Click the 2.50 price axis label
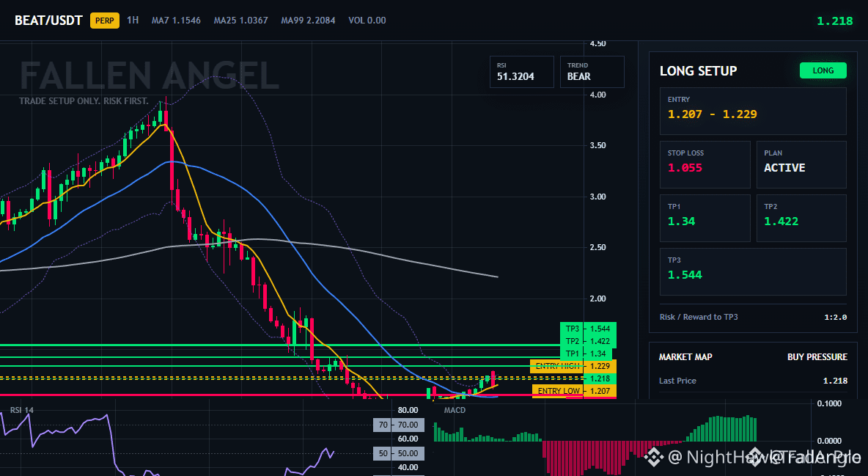The height and width of the screenshot is (476, 868). [x=597, y=248]
